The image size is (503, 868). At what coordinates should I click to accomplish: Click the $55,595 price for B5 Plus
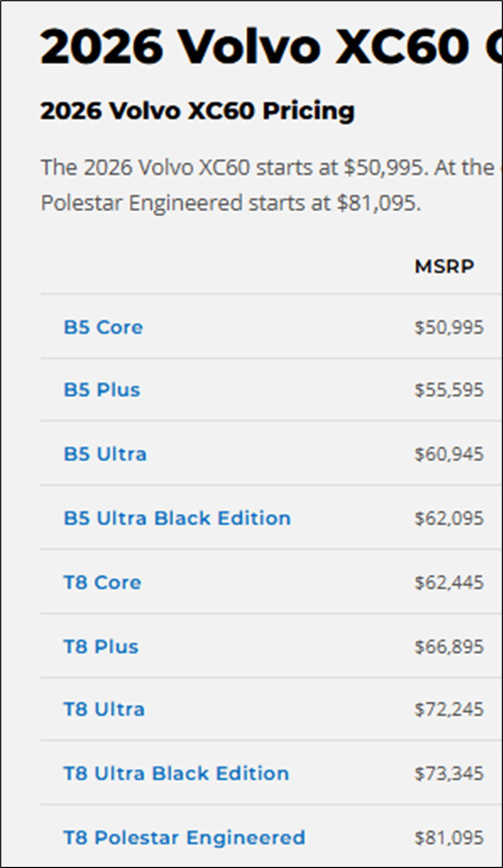click(x=449, y=390)
